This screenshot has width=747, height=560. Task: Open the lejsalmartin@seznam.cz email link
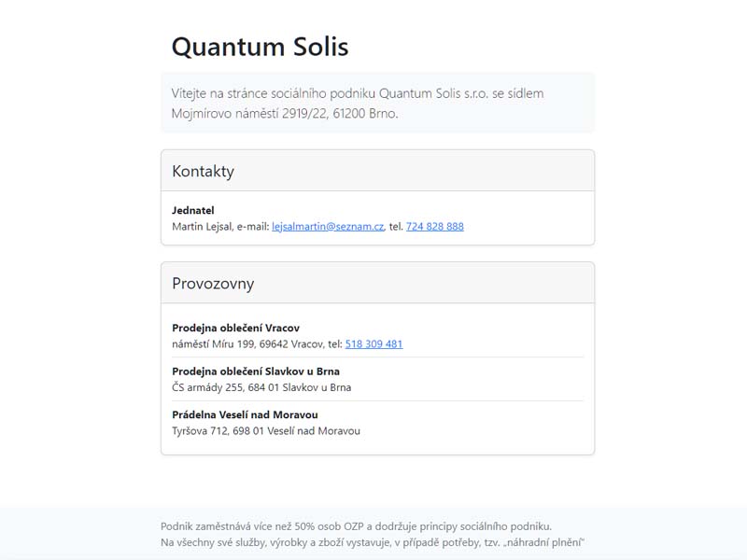pos(328,227)
